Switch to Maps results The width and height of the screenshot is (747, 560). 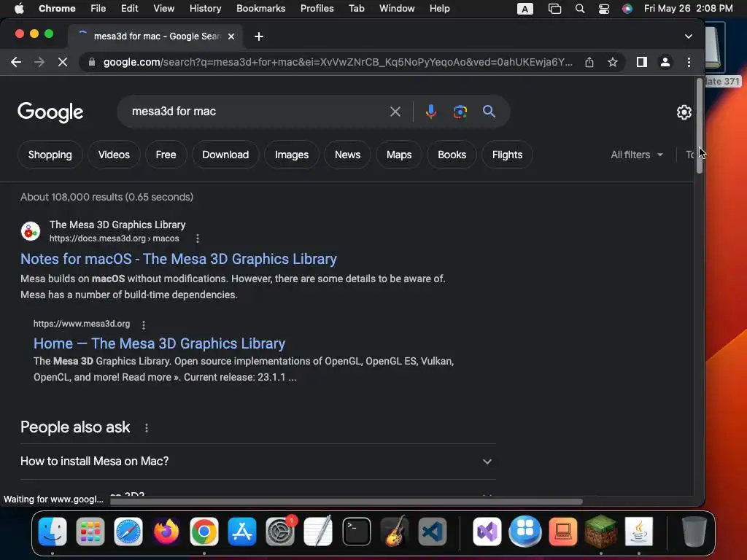click(x=399, y=155)
